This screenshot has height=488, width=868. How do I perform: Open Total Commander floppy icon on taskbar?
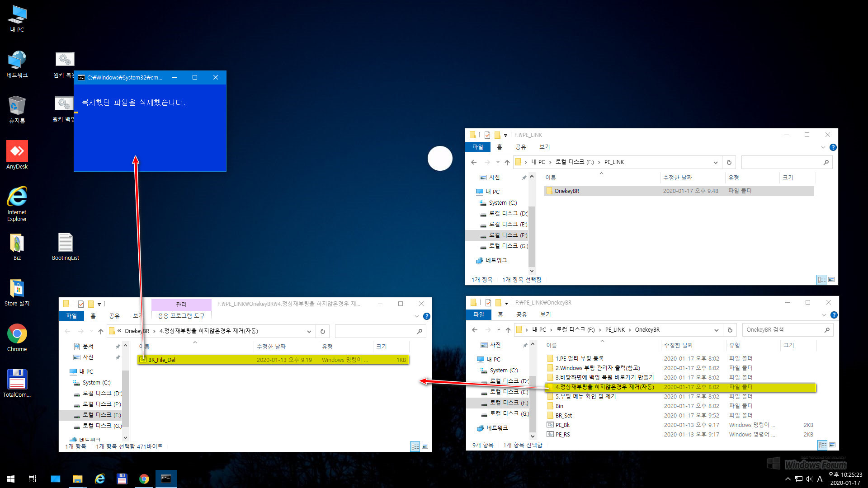pos(122,479)
